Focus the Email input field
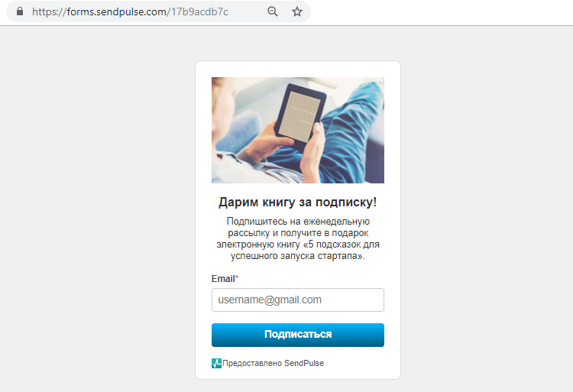The image size is (573, 392). [x=298, y=300]
